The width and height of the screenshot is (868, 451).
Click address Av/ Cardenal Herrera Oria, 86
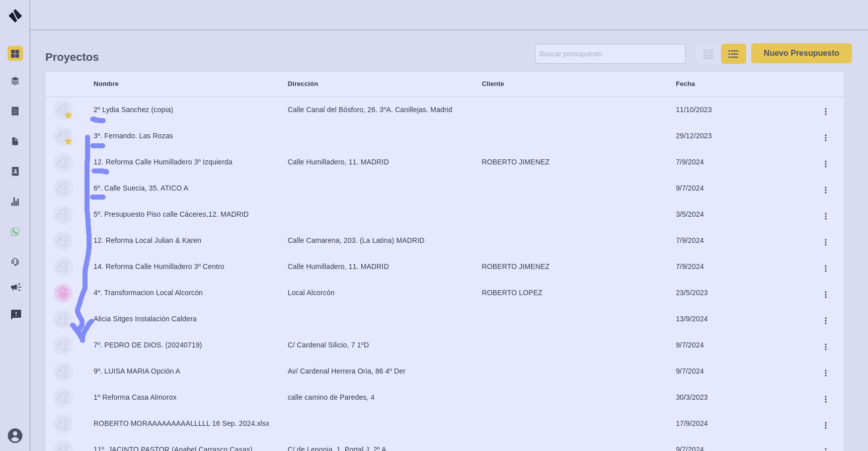tap(347, 371)
